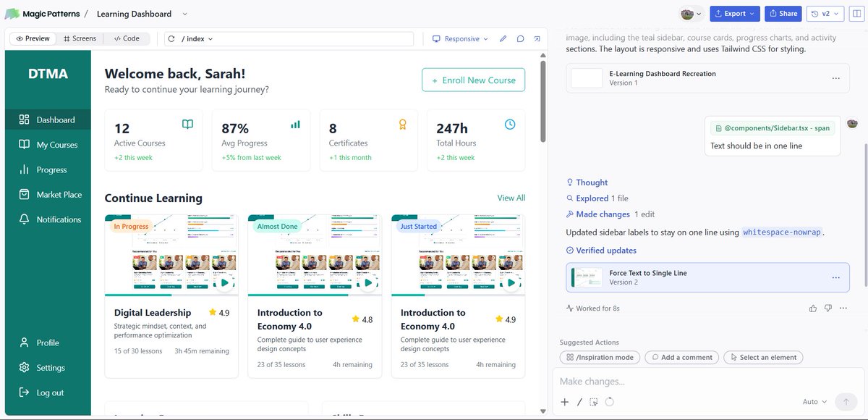Open Force Text to Single Line Version 2

tap(707, 277)
